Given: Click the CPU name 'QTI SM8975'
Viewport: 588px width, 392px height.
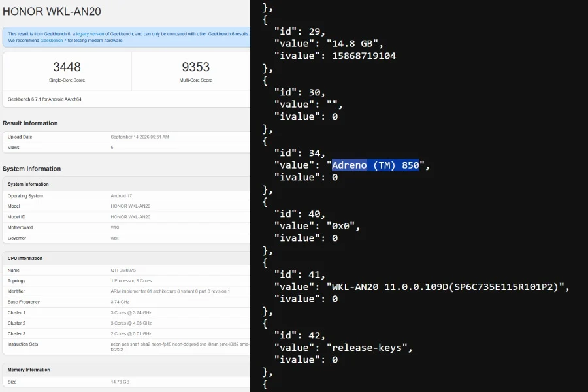Looking at the screenshot, I should click(x=123, y=270).
